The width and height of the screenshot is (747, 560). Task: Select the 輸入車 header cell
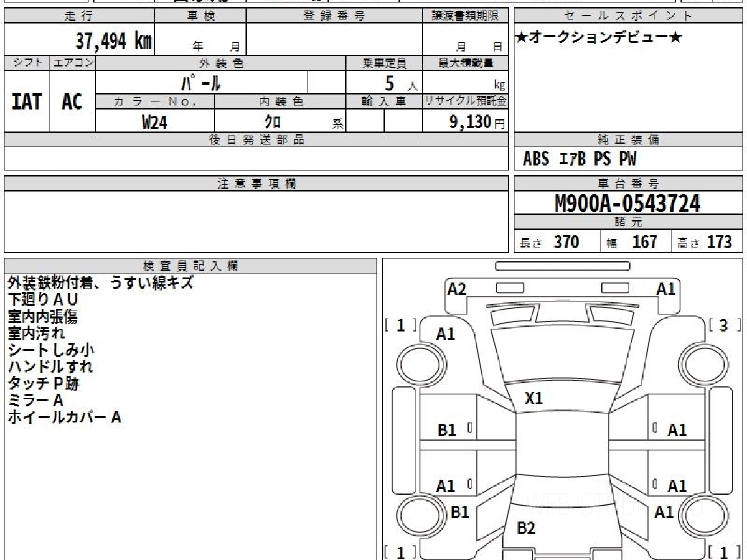point(384,101)
